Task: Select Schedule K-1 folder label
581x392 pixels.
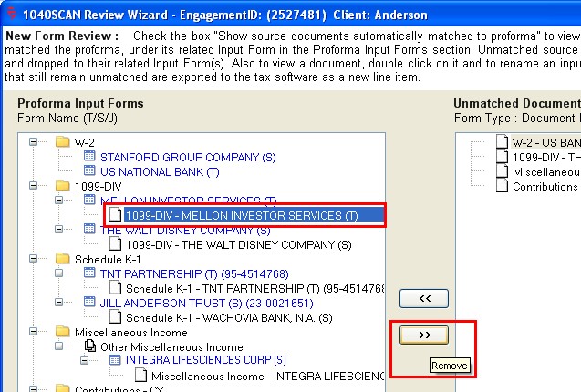Action: 108,259
